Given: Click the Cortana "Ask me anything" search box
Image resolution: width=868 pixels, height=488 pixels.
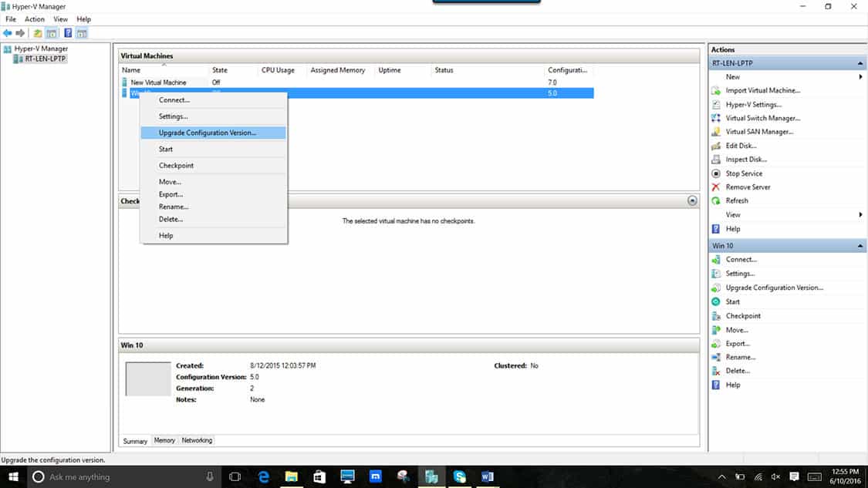Looking at the screenshot, I should point(124,477).
